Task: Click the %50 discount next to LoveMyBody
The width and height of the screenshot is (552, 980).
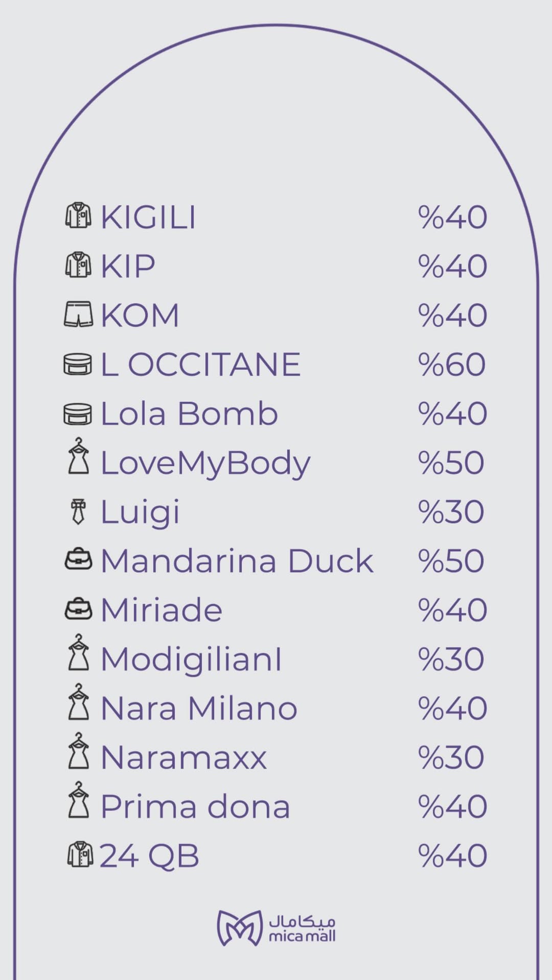Action: pos(451,463)
